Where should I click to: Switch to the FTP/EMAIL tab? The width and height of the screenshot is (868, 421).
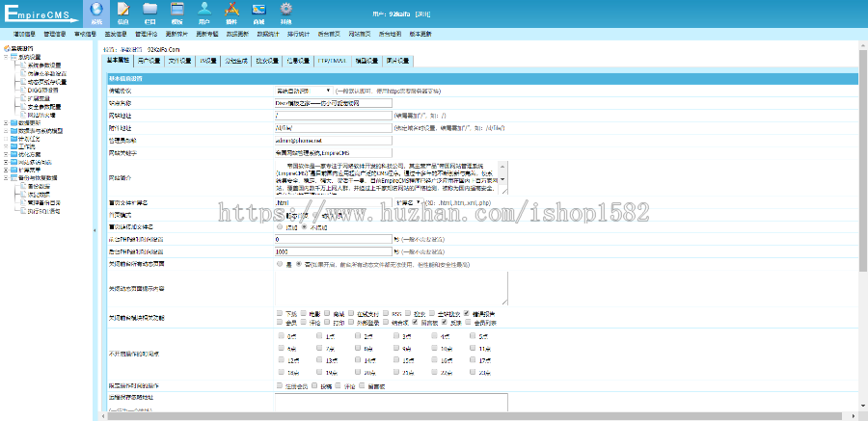332,61
